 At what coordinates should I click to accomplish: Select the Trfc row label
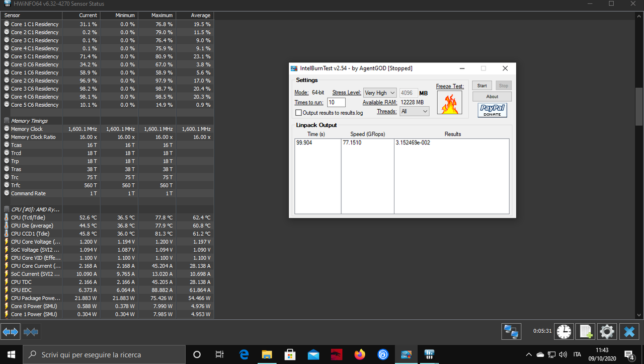tap(16, 185)
